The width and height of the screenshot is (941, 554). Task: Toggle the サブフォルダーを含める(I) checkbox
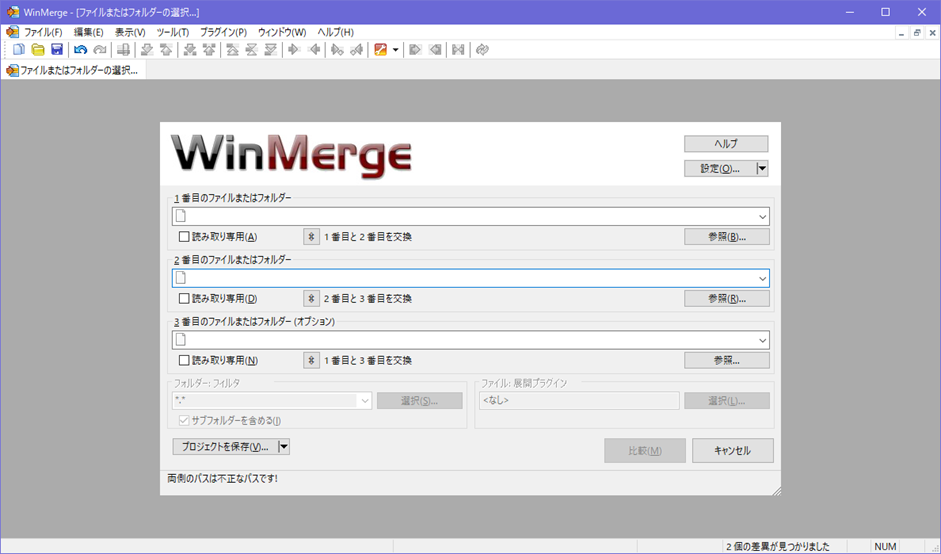[x=184, y=421]
